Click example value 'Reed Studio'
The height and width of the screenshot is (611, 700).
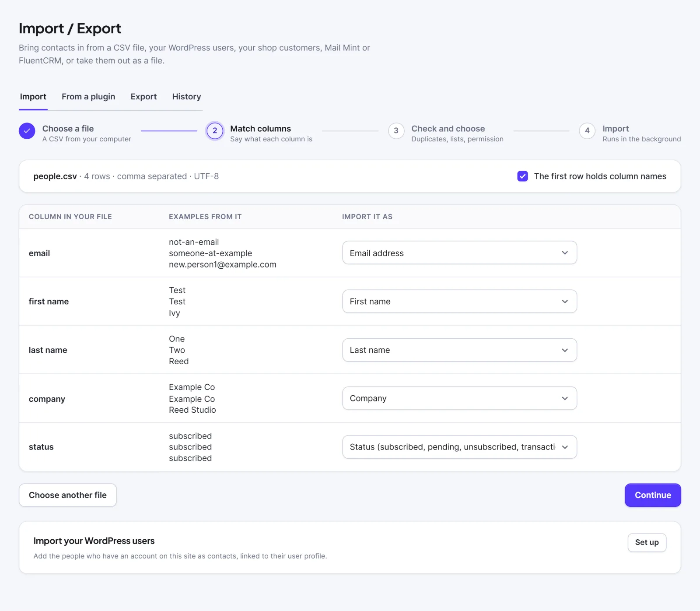tap(192, 410)
